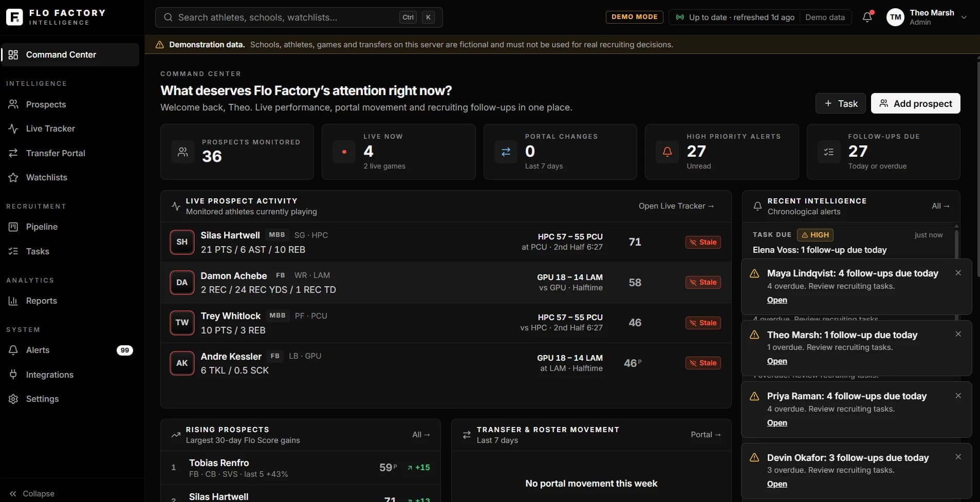Click All link in Recent Intelligence
Image resolution: width=980 pixels, height=502 pixels.
click(x=940, y=206)
